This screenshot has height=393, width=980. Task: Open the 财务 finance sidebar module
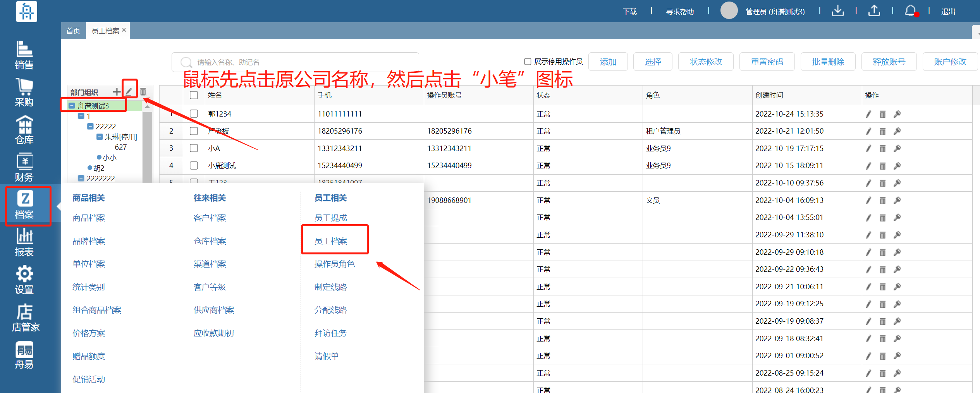(x=24, y=168)
